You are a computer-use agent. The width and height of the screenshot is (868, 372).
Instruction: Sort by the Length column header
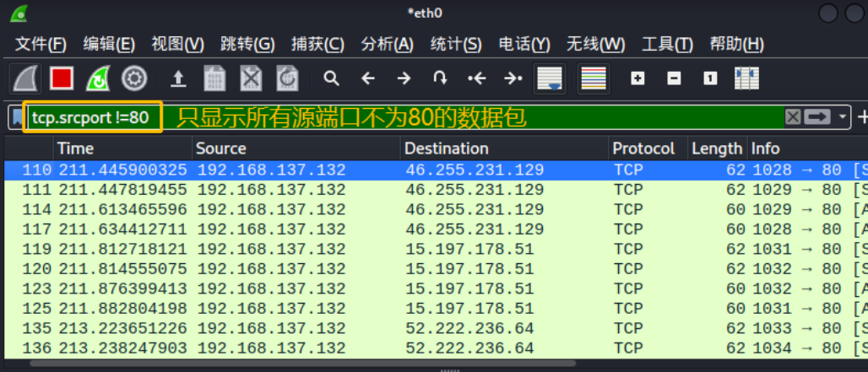coord(718,148)
